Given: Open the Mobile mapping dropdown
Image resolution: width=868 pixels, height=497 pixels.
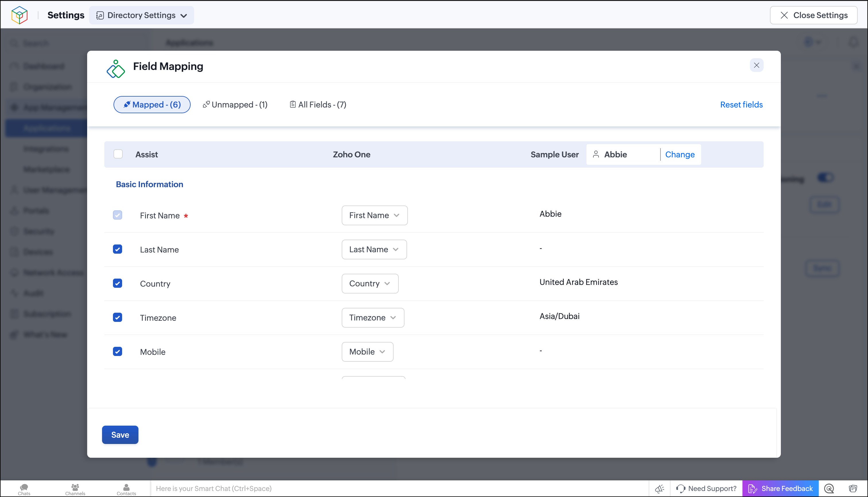Looking at the screenshot, I should 367,352.
